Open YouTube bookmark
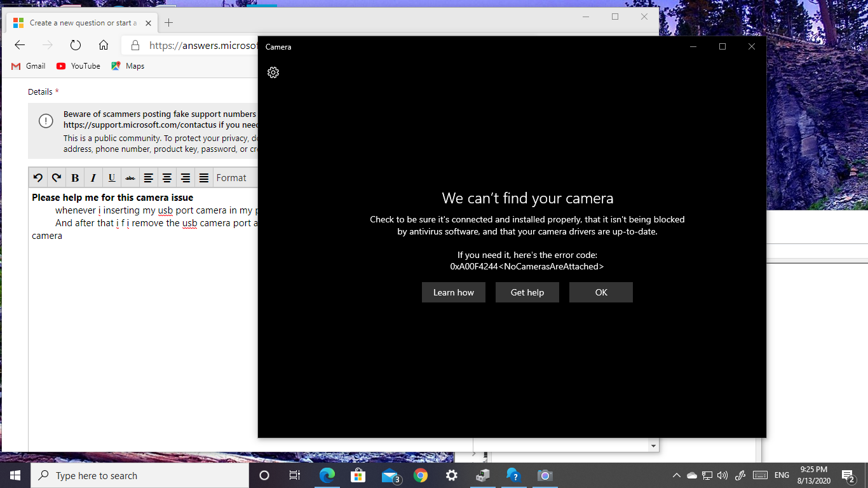This screenshot has width=868, height=488. pos(78,66)
